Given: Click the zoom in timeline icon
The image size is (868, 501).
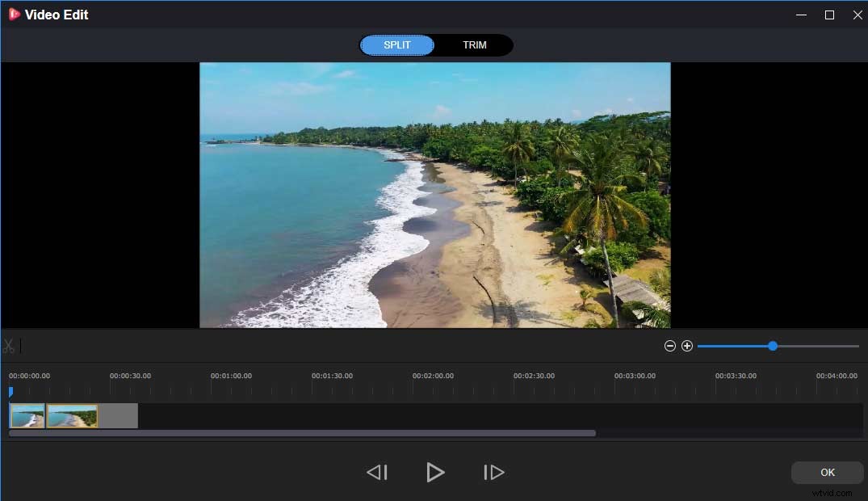Looking at the screenshot, I should coord(687,345).
